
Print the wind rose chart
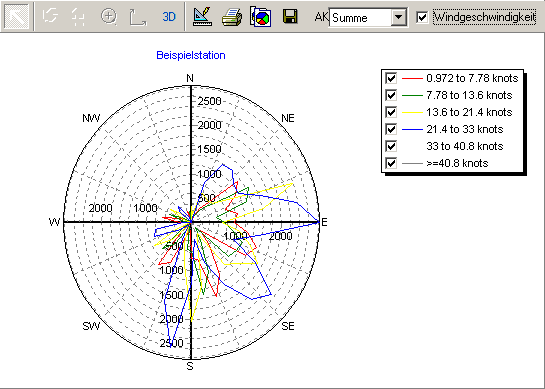232,17
